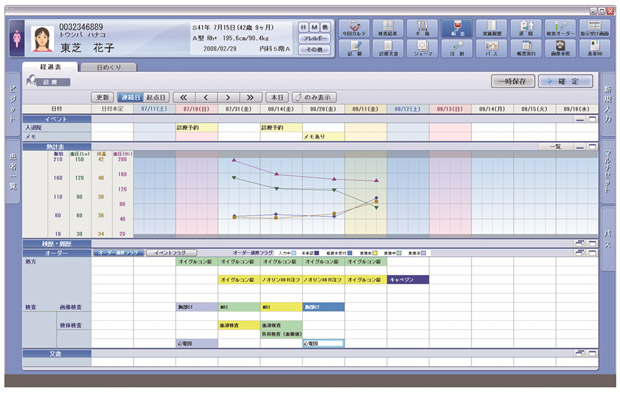Restore the オーダー section panel
The height and width of the screenshot is (393, 620).
point(580,253)
